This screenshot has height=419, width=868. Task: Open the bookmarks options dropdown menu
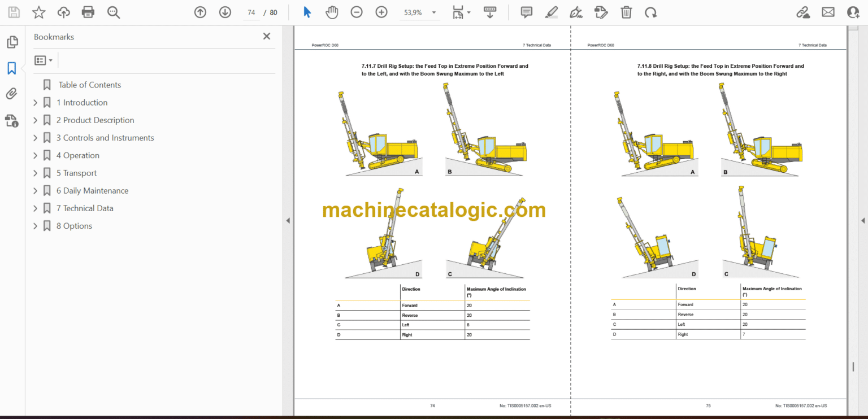(44, 60)
